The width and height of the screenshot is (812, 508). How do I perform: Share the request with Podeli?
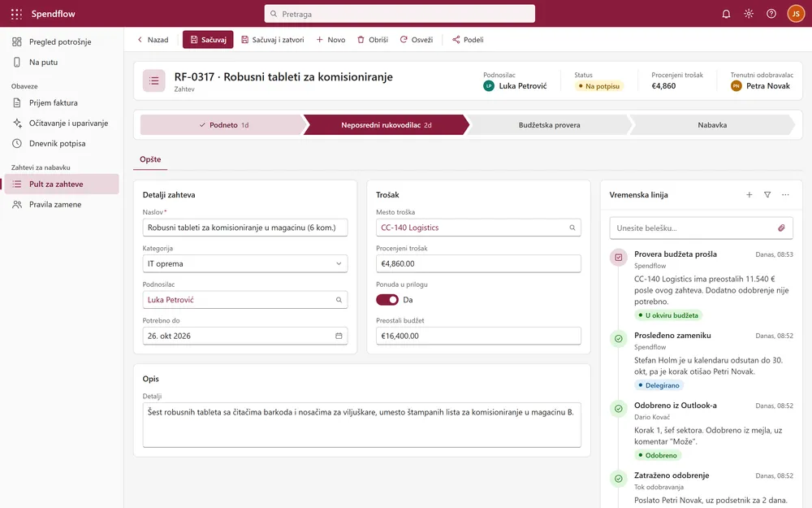(468, 40)
